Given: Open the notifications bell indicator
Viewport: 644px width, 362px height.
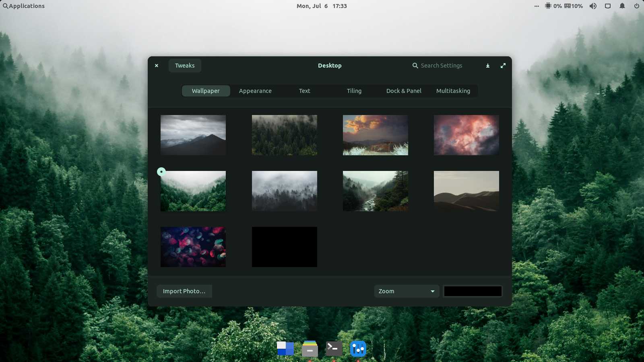Looking at the screenshot, I should click(x=622, y=6).
